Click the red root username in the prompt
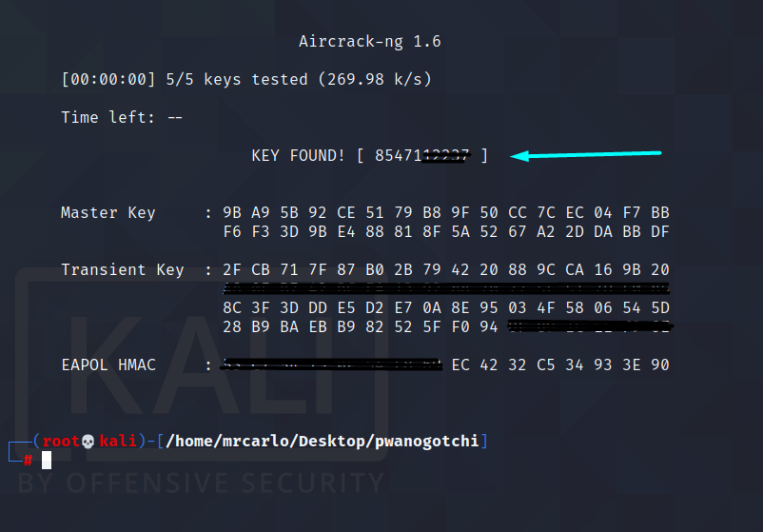 (61, 441)
